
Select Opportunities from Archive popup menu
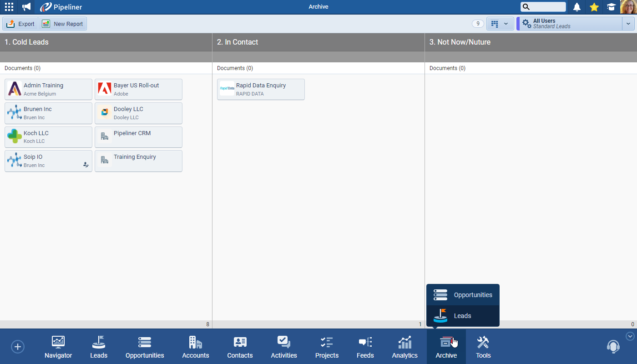click(463, 295)
